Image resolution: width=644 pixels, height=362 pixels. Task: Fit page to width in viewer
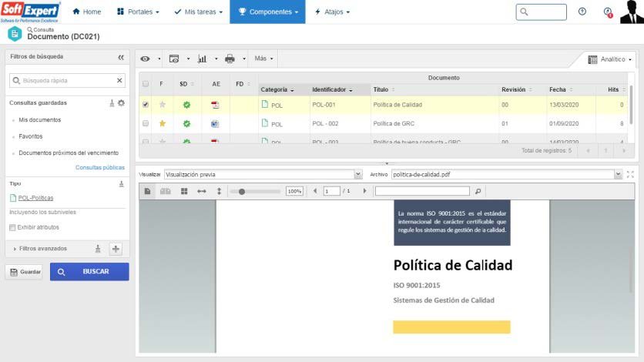tap(202, 191)
